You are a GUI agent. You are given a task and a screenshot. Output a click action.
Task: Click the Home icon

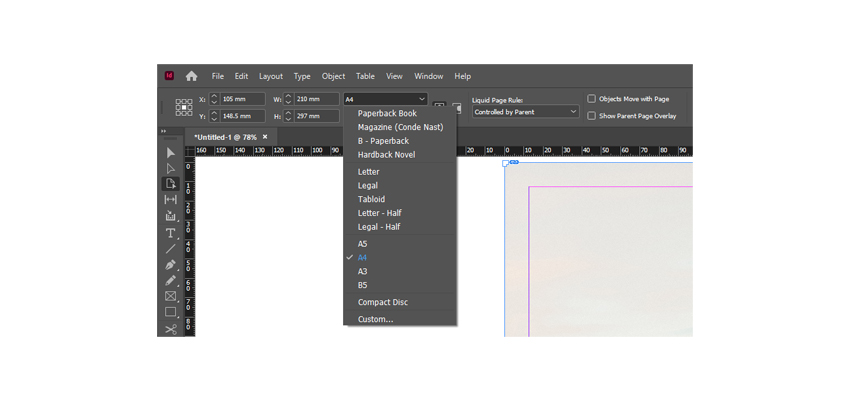click(x=191, y=76)
